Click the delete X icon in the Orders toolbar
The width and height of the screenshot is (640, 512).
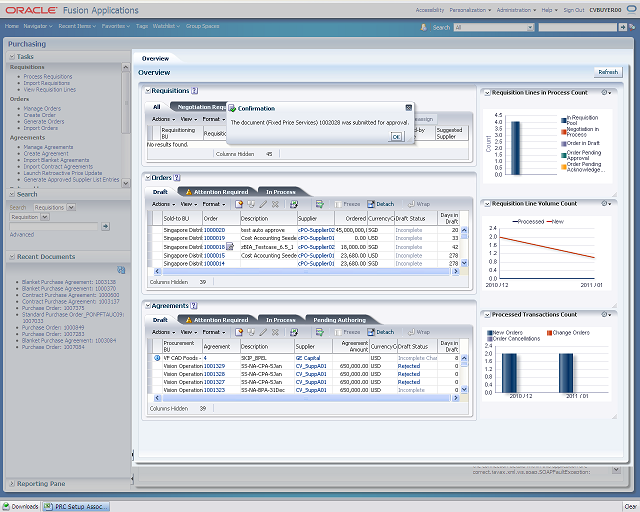click(276, 204)
